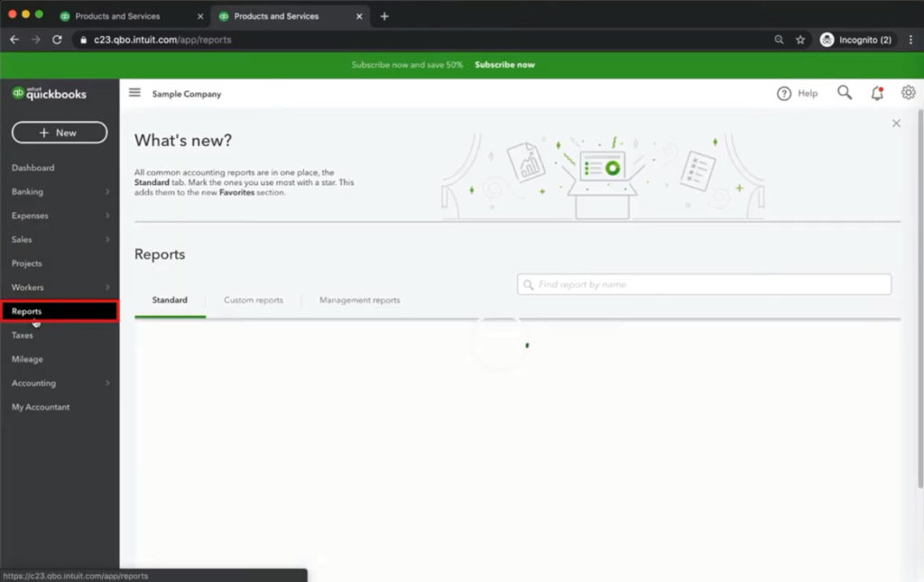Viewport: 924px width, 582px height.
Task: Open a new browser tab with plus
Action: [384, 16]
